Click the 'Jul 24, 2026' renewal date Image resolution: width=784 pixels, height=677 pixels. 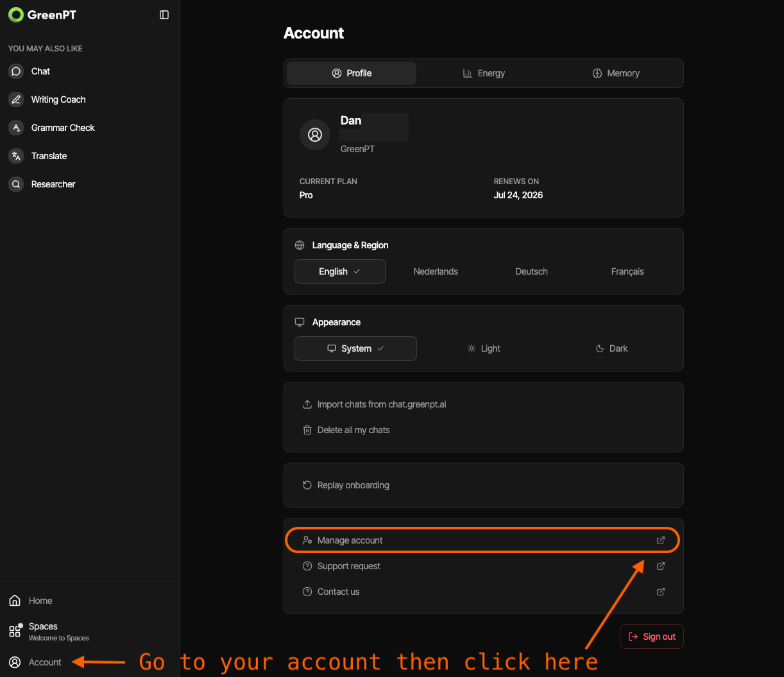point(518,195)
